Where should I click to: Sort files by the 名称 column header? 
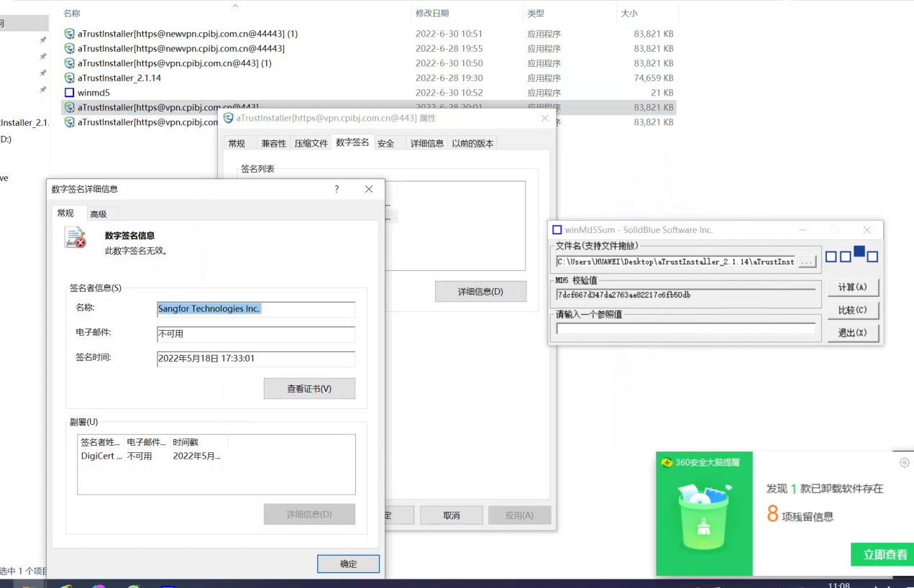tap(72, 14)
